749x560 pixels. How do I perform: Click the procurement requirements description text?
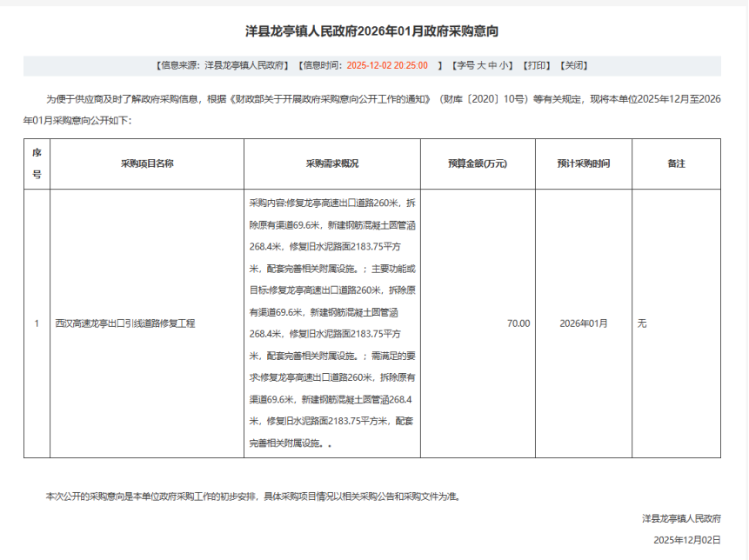331,323
